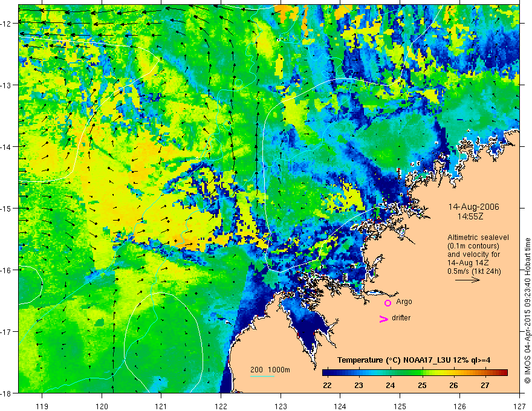The height and width of the screenshot is (411, 532).
Task: Click the magenta Argo circle legend symbol
Action: [x=388, y=303]
